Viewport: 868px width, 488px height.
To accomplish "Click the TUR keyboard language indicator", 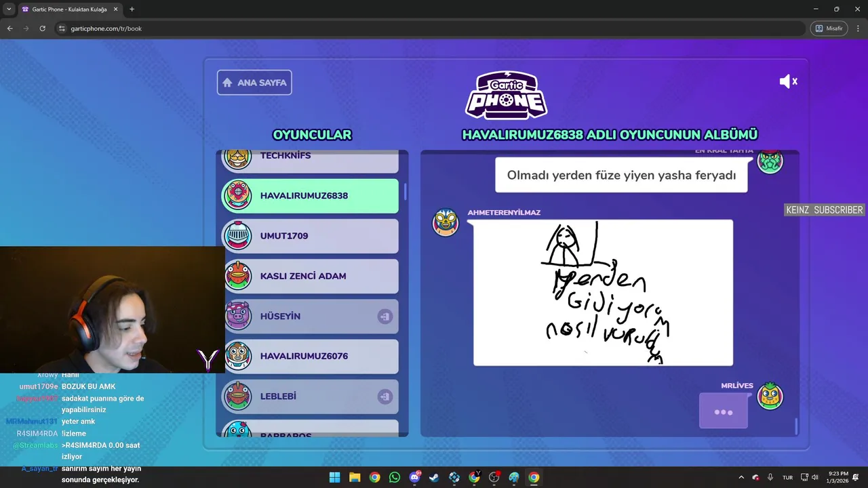I will pos(787,477).
